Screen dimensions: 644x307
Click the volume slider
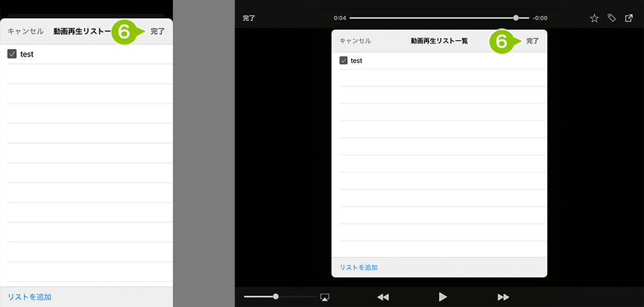[x=280, y=296]
